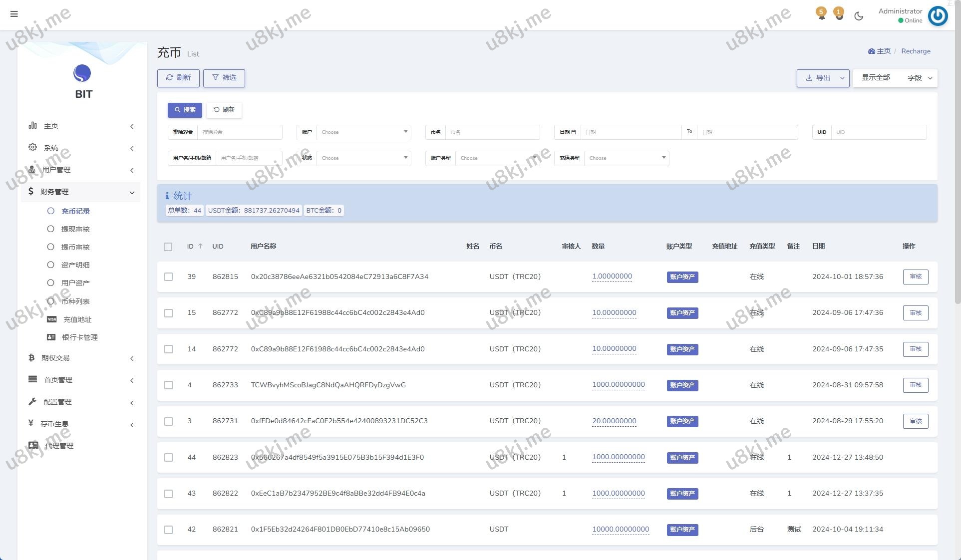The width and height of the screenshot is (961, 560).
Task: Open 提现审核 in the sidebar menu
Action: pos(75,229)
